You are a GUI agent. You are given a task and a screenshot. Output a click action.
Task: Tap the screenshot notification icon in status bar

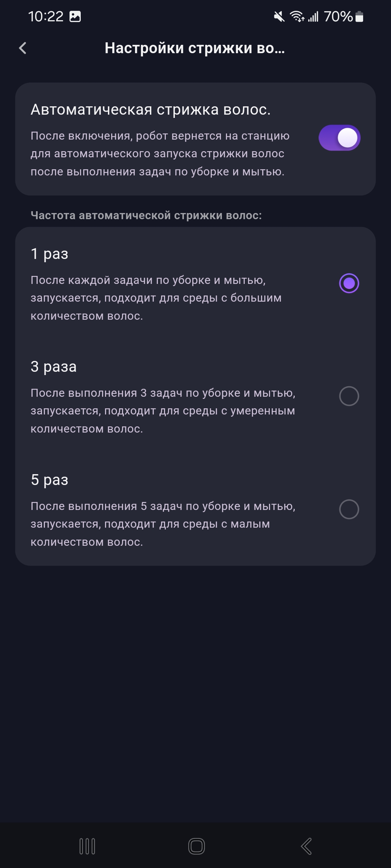(x=75, y=17)
